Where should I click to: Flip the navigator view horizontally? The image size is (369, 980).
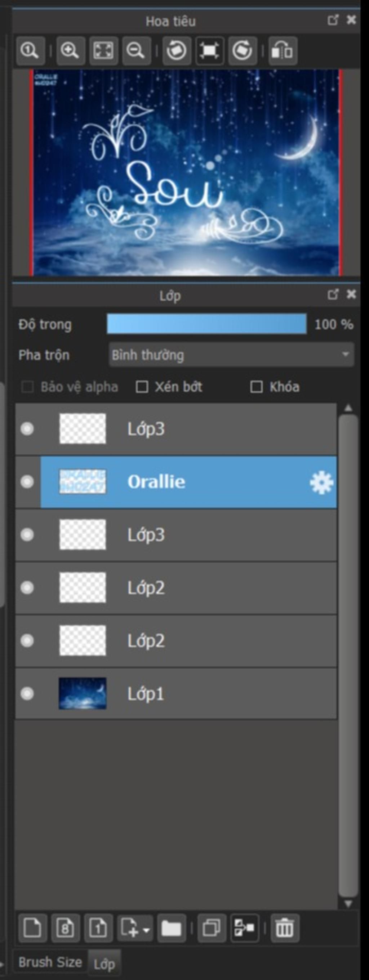283,50
